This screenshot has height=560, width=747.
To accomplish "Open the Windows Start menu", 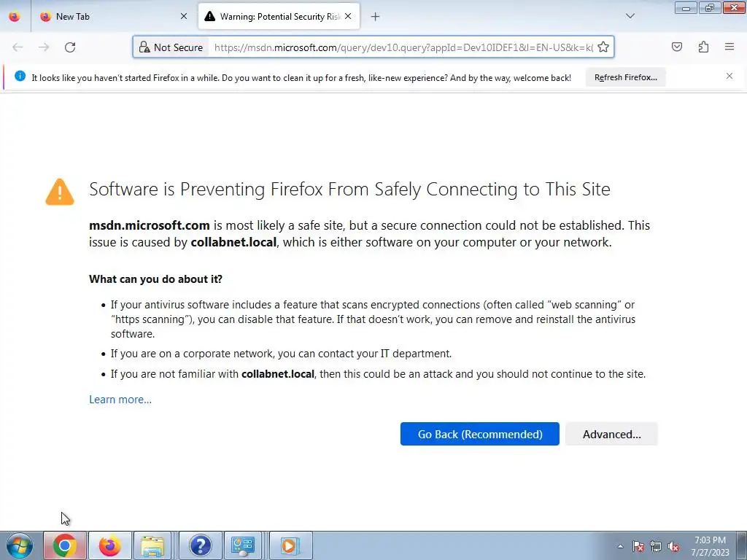I will pyautogui.click(x=20, y=545).
